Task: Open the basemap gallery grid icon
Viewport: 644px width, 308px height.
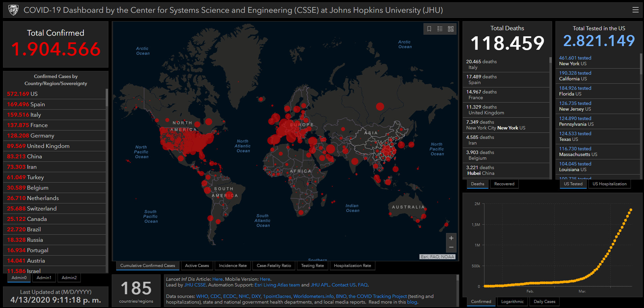Action: coord(451,29)
